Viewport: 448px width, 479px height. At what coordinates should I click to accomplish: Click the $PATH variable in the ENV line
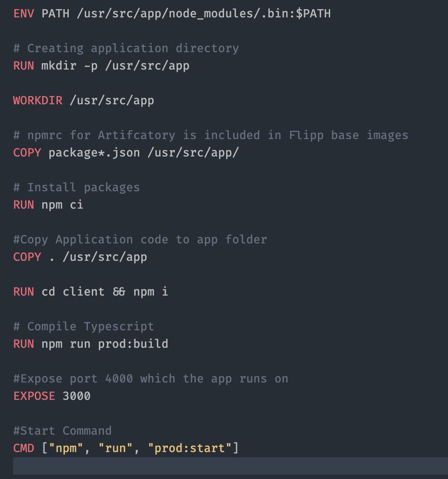click(313, 13)
